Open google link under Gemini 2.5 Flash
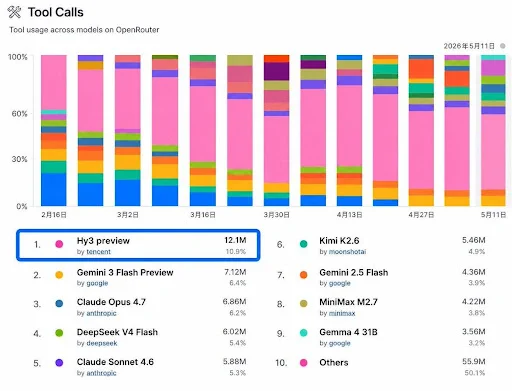This screenshot has height=391, width=512. point(340,283)
